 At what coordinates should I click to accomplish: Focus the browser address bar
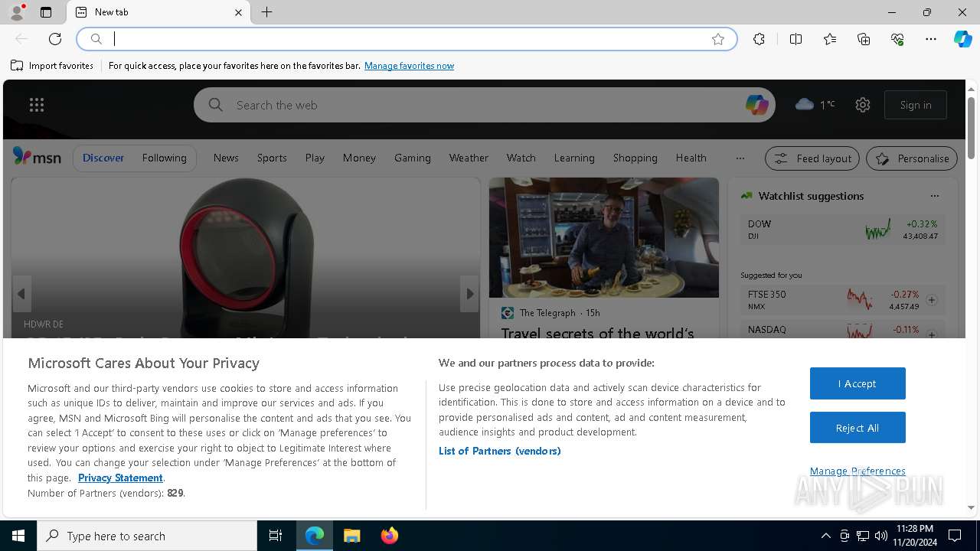click(x=407, y=39)
